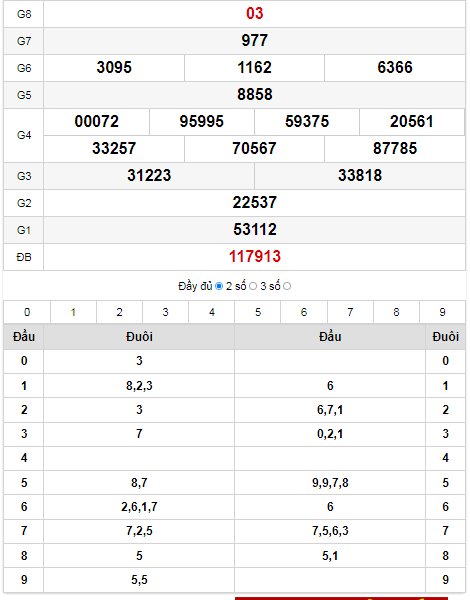Image resolution: width=470 pixels, height=600 pixels.
Task: Click the G1 prize number 53112
Action: [x=255, y=230]
